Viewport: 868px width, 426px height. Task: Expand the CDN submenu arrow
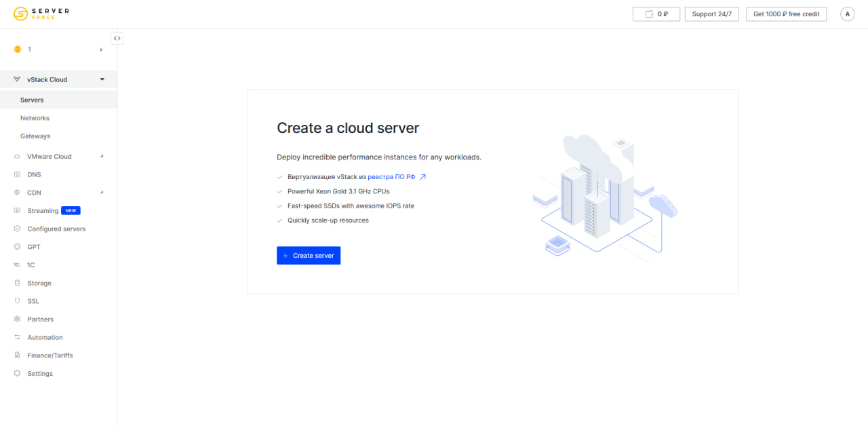[102, 193]
